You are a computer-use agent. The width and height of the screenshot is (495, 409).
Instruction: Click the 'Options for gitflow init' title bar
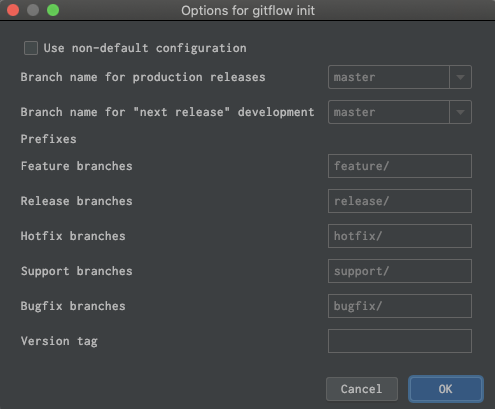click(248, 11)
